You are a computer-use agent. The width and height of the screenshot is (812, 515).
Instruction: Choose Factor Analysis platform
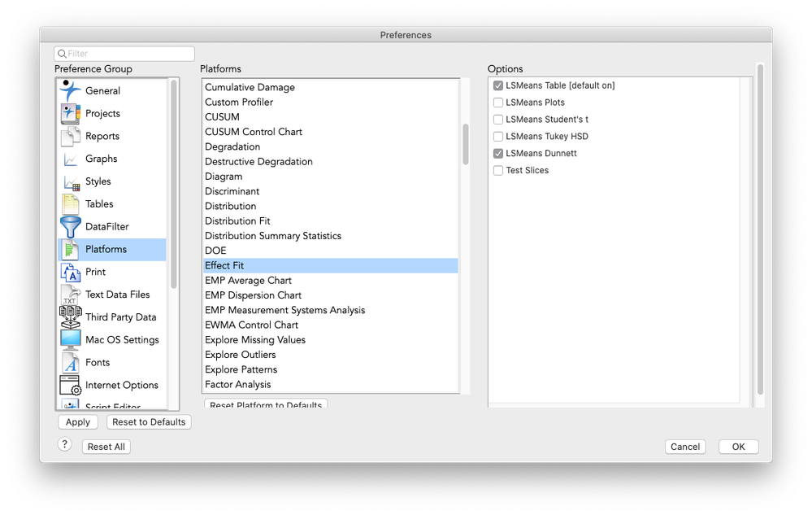point(330,385)
